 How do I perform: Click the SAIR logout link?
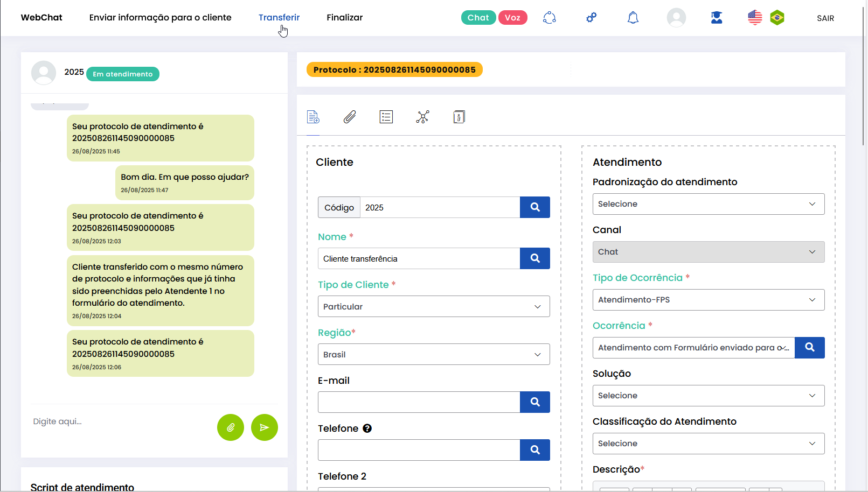825,18
